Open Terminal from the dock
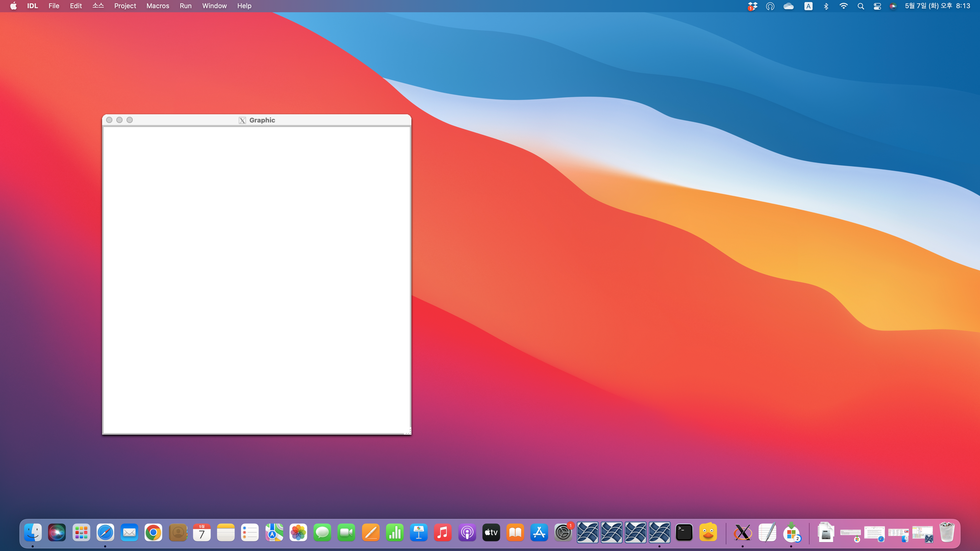This screenshot has height=551, width=980. coord(684,532)
